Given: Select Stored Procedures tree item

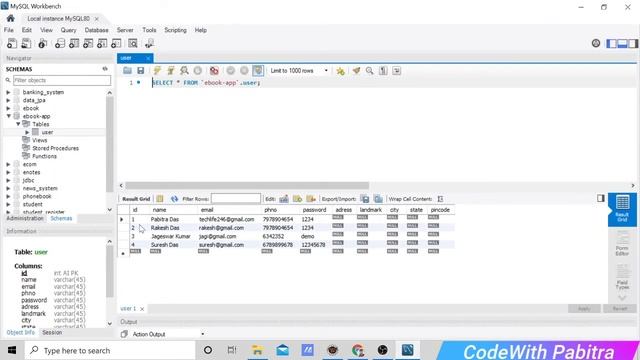Looking at the screenshot, I should (55, 149).
